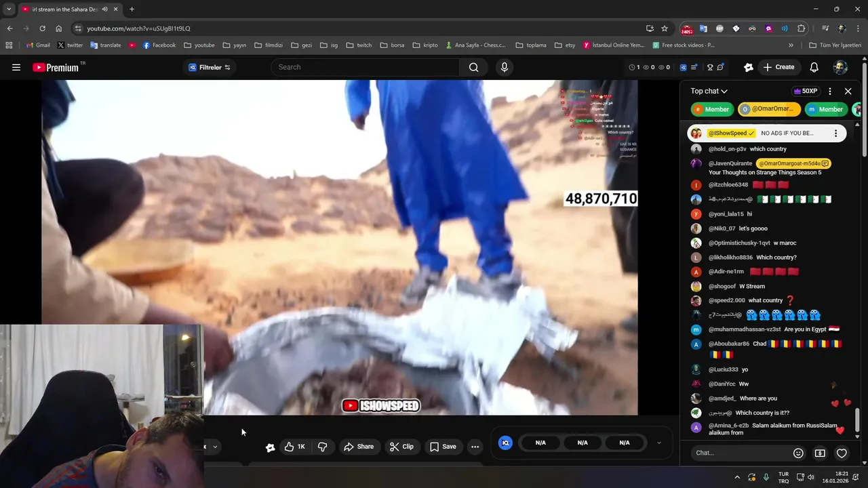Screen dimensions: 868x488
Task: Go back to previous page
Action: point(9,28)
